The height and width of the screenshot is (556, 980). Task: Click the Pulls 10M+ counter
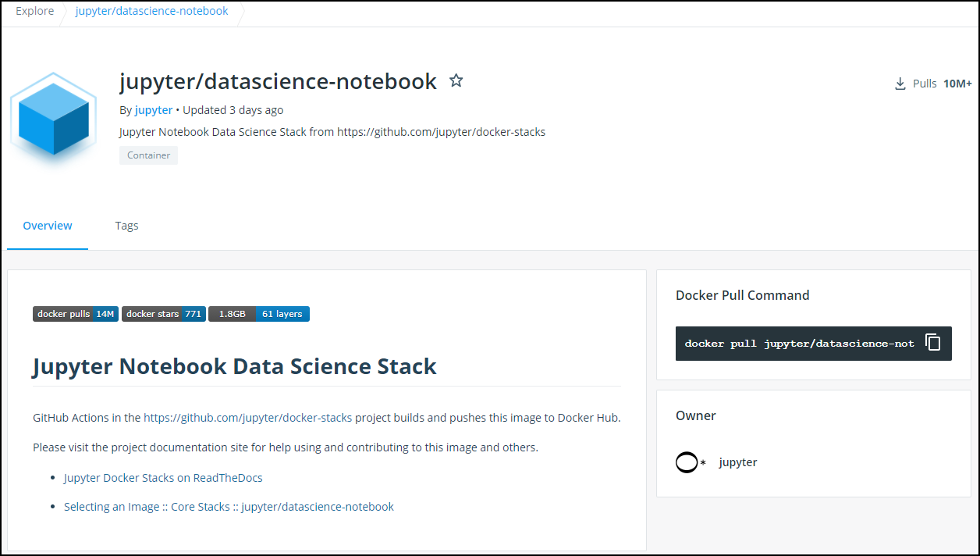pyautogui.click(x=933, y=84)
